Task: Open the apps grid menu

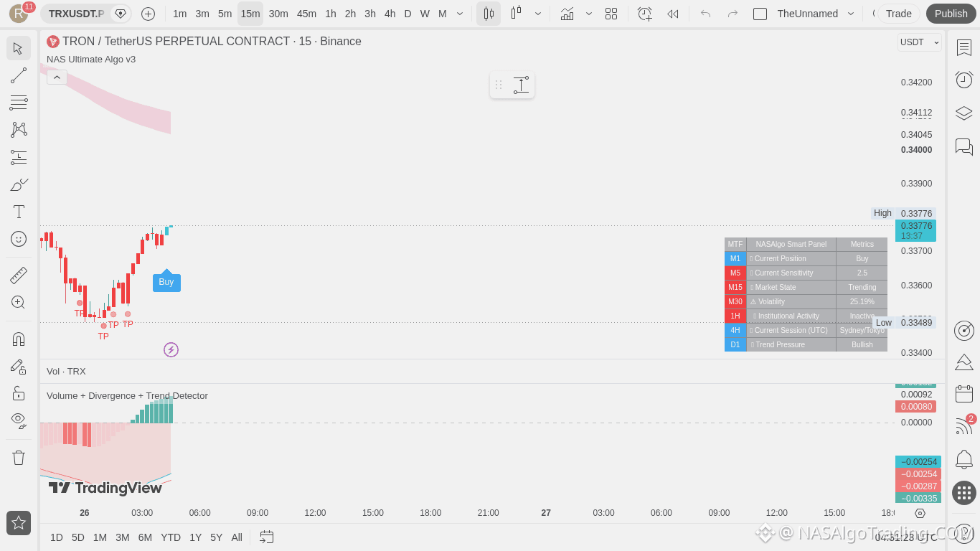Action: (964, 493)
